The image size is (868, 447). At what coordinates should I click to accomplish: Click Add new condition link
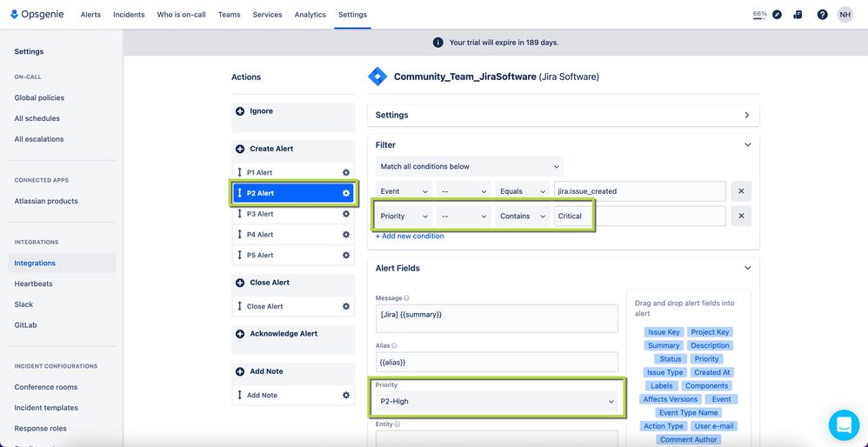410,237
